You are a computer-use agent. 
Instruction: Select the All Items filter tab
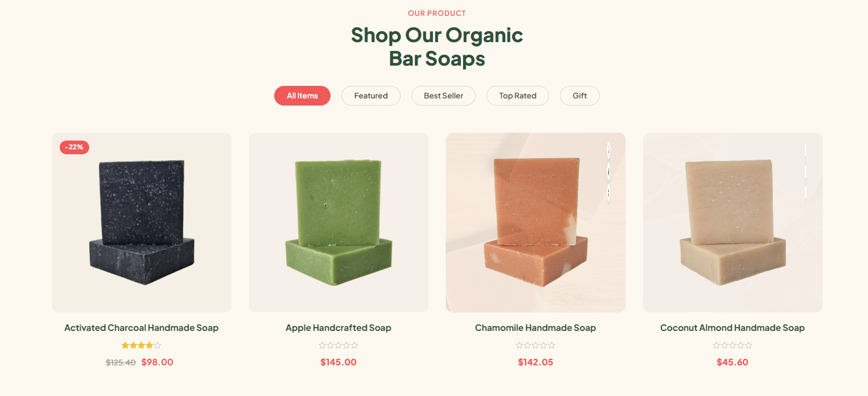coord(302,96)
